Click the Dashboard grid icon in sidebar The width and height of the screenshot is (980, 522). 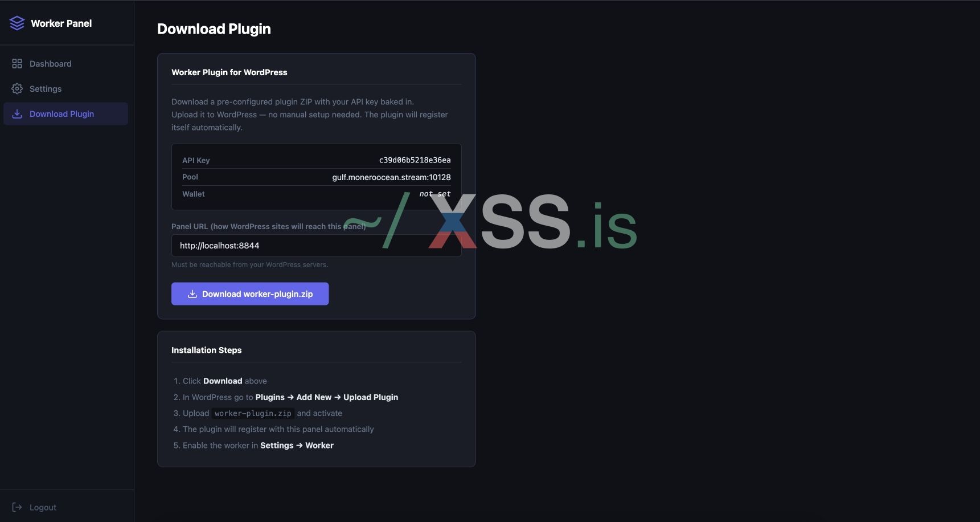click(x=17, y=64)
